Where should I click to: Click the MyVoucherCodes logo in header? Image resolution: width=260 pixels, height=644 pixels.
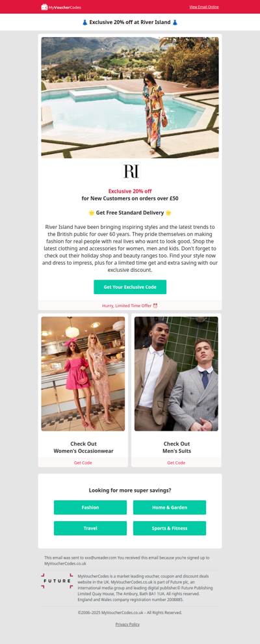(x=61, y=7)
